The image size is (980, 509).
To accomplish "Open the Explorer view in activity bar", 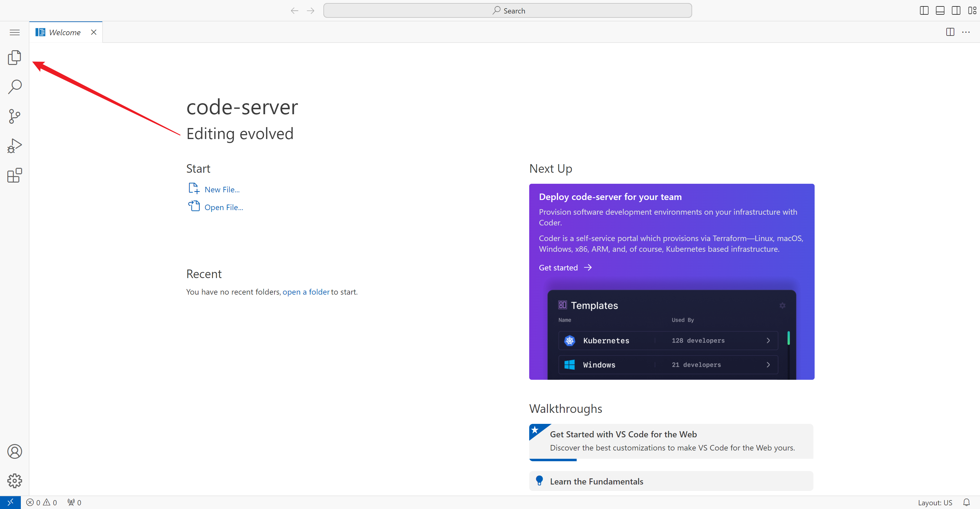I will (14, 58).
